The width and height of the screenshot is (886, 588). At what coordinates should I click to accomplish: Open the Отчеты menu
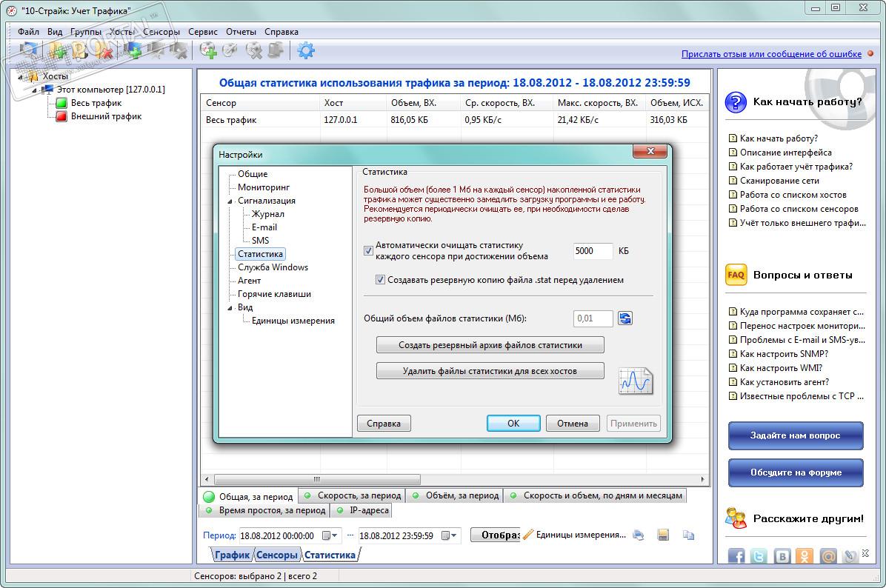tap(241, 32)
